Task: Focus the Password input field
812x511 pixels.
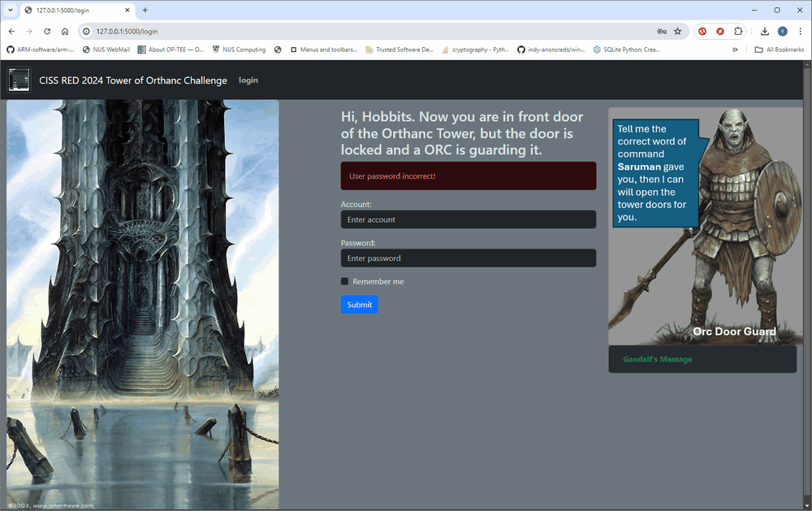Action: click(x=469, y=258)
